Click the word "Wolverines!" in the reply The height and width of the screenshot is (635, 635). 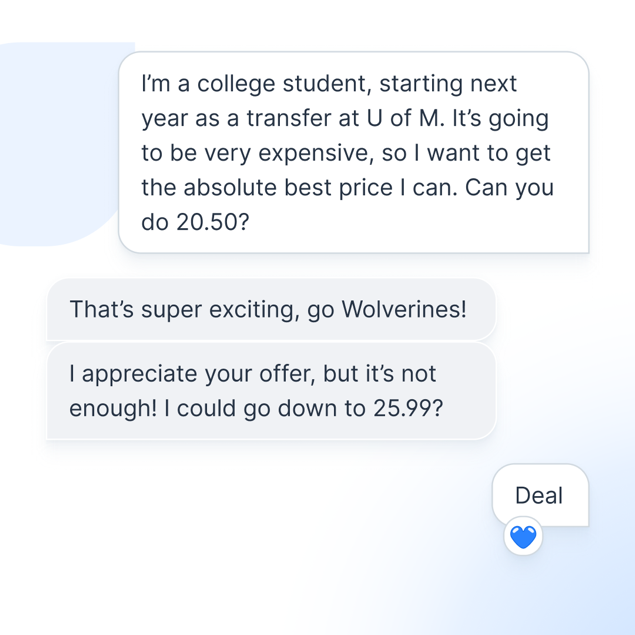click(x=404, y=310)
